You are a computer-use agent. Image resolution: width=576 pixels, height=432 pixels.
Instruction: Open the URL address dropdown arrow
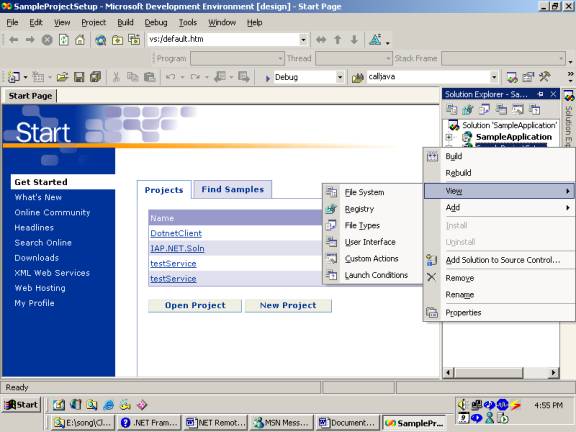pyautogui.click(x=303, y=40)
